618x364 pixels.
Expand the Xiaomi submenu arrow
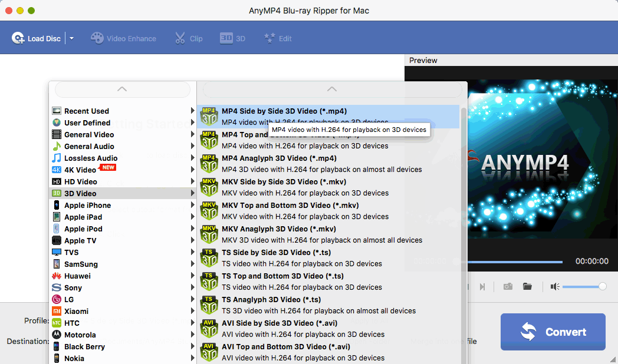192,311
